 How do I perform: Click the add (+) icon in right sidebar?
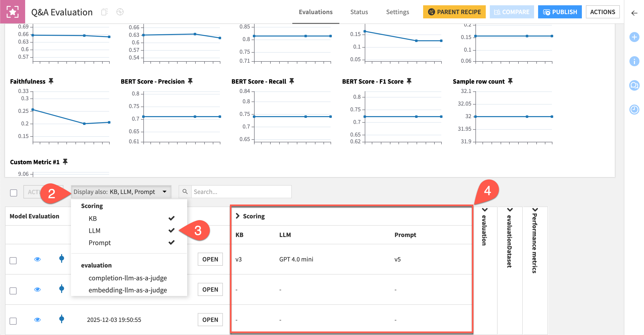(x=634, y=37)
